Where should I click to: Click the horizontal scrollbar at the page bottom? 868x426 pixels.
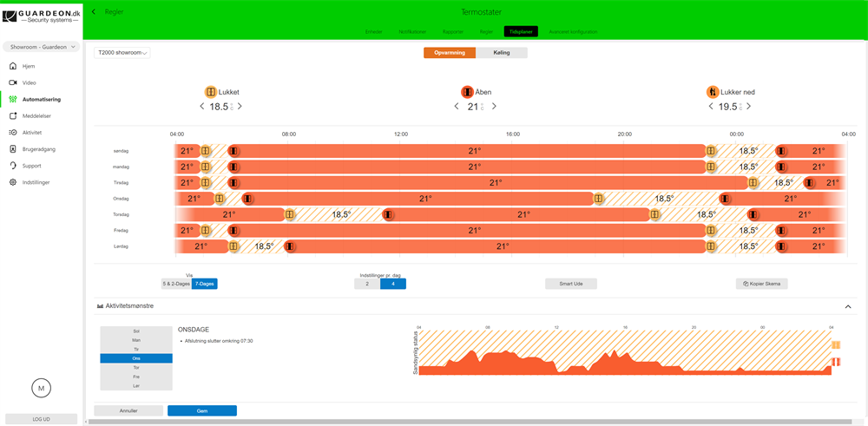[x=470, y=423]
